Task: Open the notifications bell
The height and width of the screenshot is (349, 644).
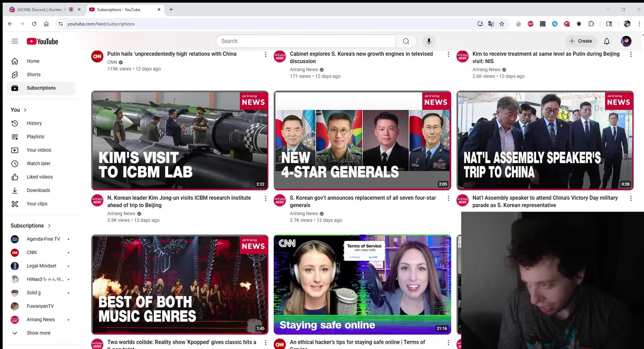Action: click(x=607, y=41)
